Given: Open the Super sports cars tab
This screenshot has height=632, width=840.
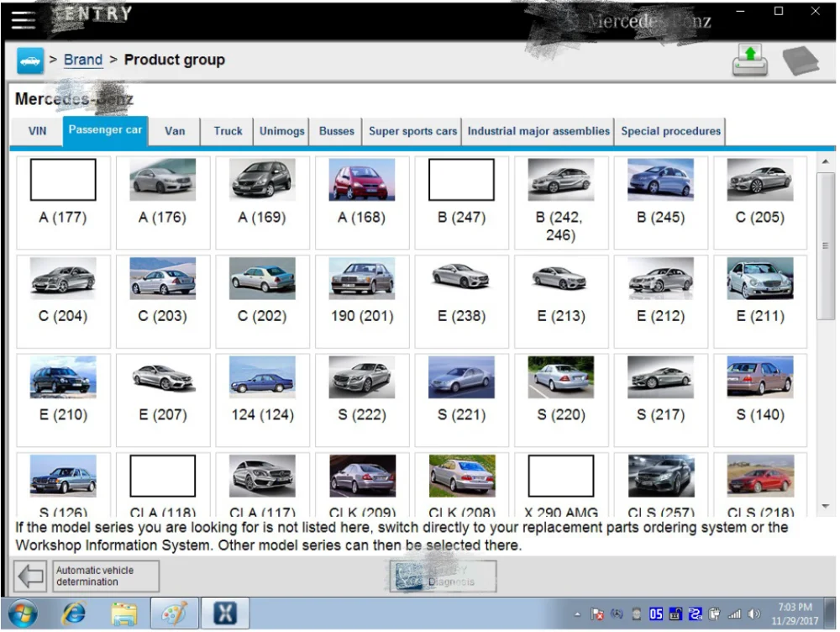Looking at the screenshot, I should pyautogui.click(x=412, y=131).
